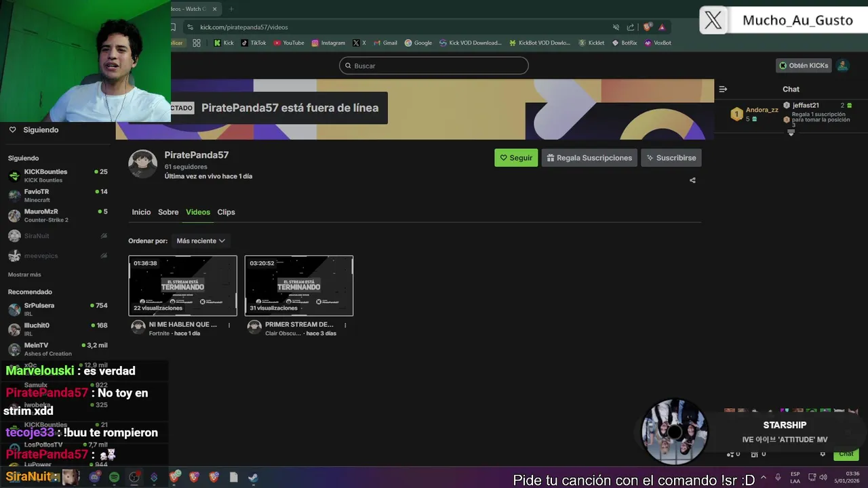Click the share channel icon
The height and width of the screenshot is (488, 868).
point(692,180)
